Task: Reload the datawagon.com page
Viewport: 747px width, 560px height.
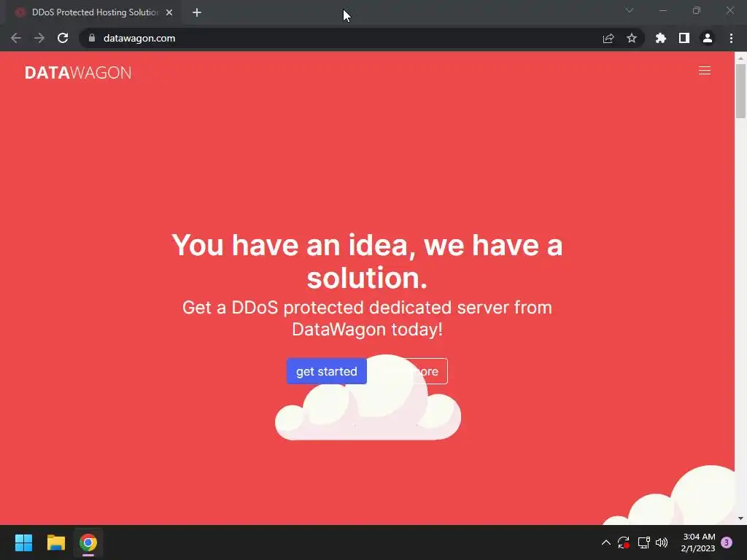Action: pyautogui.click(x=63, y=38)
